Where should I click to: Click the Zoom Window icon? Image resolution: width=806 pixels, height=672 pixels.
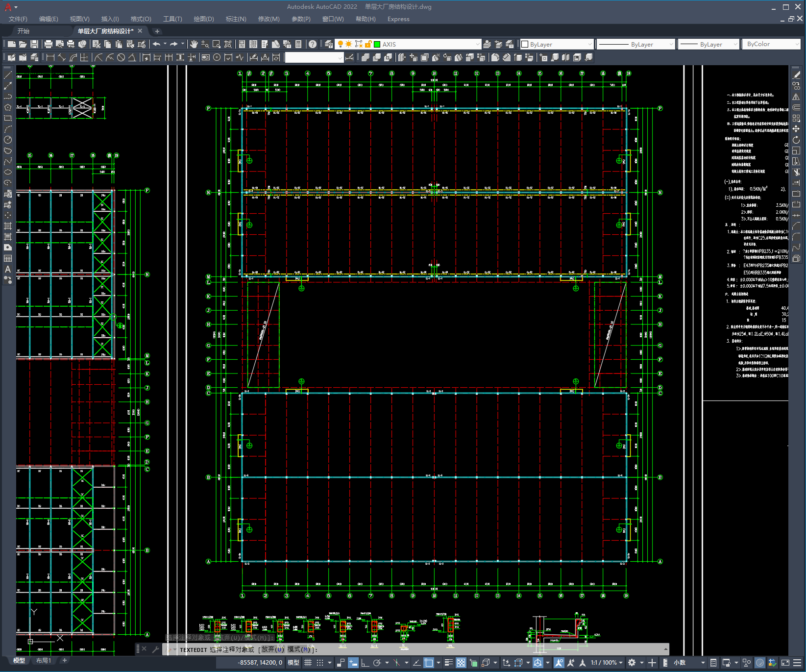217,44
